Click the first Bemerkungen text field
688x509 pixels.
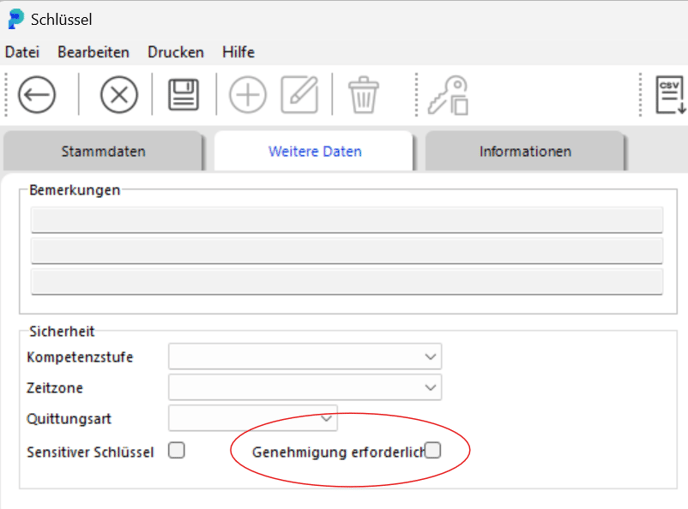(x=347, y=220)
